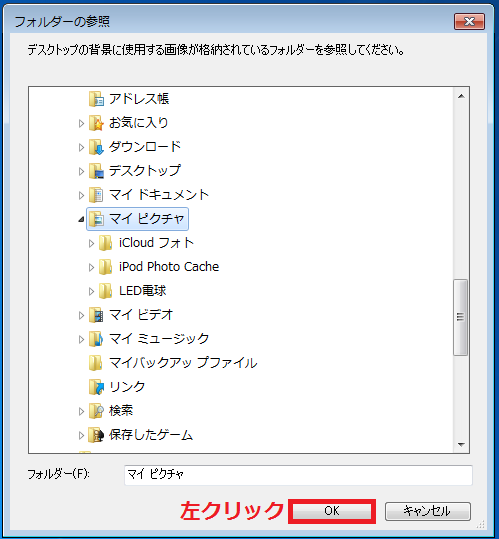Select the お気に入り star folder icon
Image resolution: width=499 pixels, height=539 pixels.
pos(96,123)
